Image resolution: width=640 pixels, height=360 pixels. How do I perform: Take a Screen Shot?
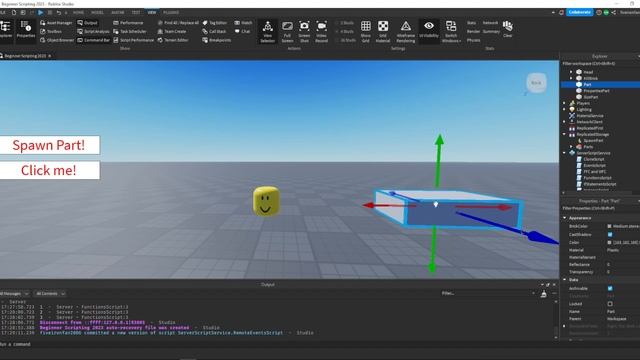[304, 31]
